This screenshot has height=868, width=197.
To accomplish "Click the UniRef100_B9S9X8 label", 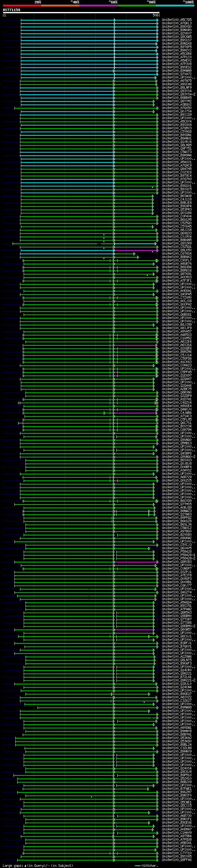I will click(177, 125).
